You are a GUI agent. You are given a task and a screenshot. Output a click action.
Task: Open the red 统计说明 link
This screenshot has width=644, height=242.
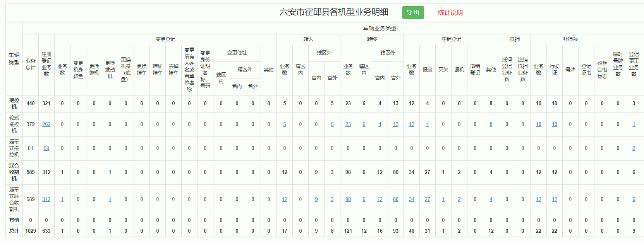(450, 13)
